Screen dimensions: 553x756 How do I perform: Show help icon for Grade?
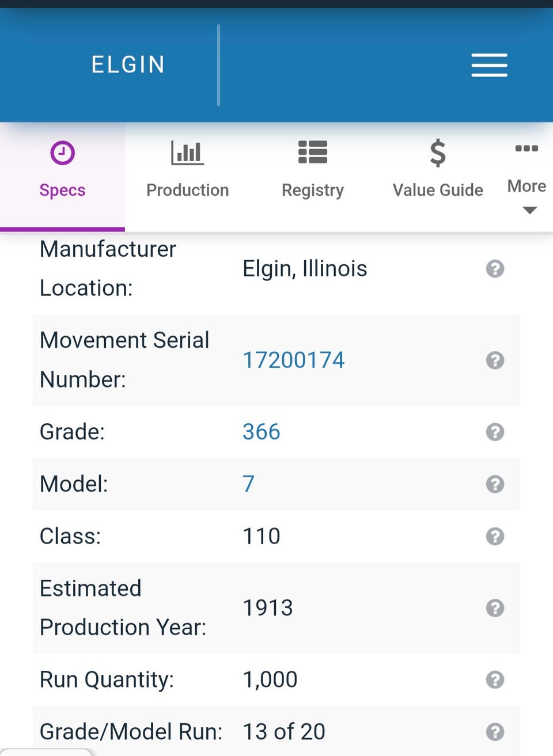pyautogui.click(x=495, y=432)
